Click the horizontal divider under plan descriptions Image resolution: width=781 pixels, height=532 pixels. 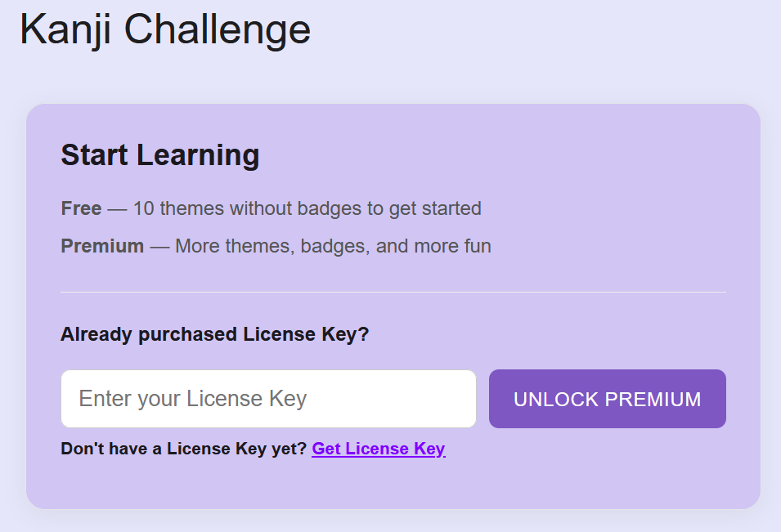click(x=393, y=292)
